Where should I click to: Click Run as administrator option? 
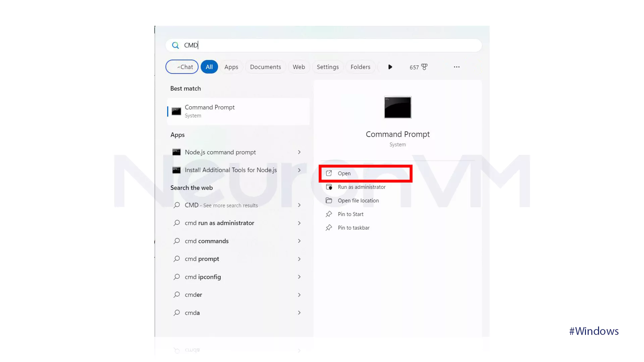pos(361,186)
